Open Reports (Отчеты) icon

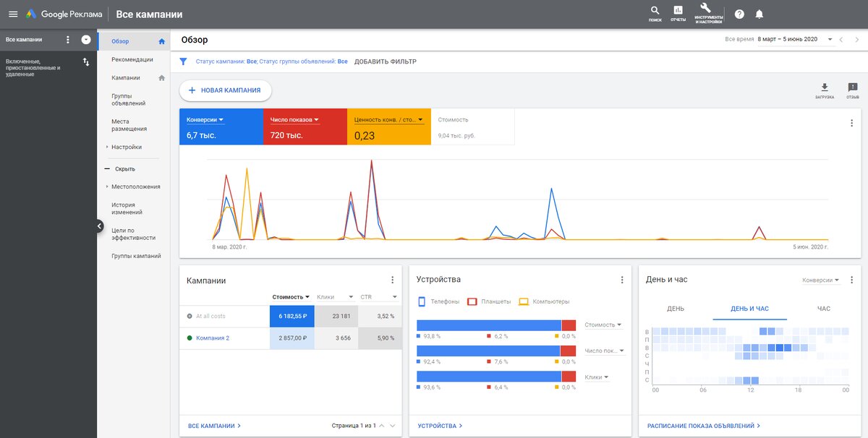pos(678,11)
